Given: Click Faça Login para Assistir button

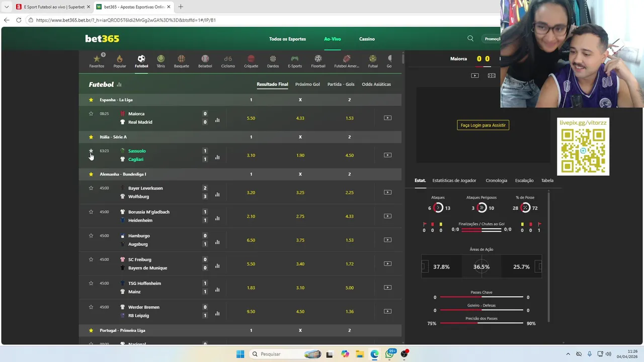Looking at the screenshot, I should [483, 125].
